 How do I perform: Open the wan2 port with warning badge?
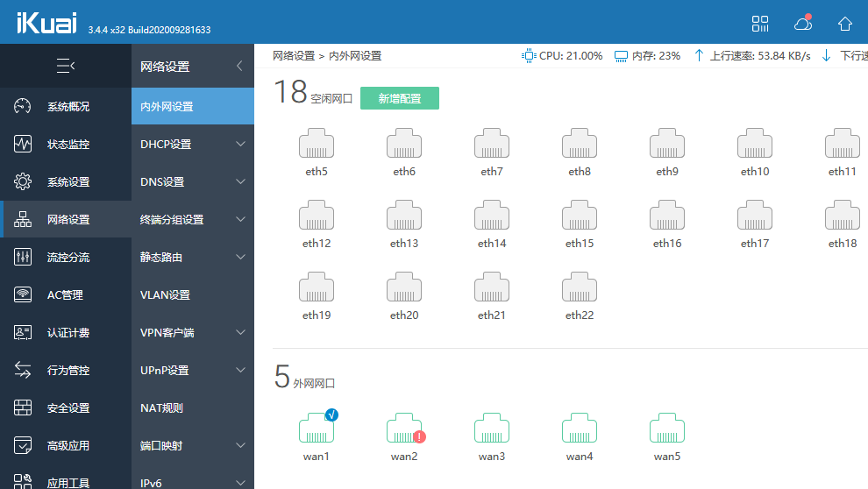point(404,429)
